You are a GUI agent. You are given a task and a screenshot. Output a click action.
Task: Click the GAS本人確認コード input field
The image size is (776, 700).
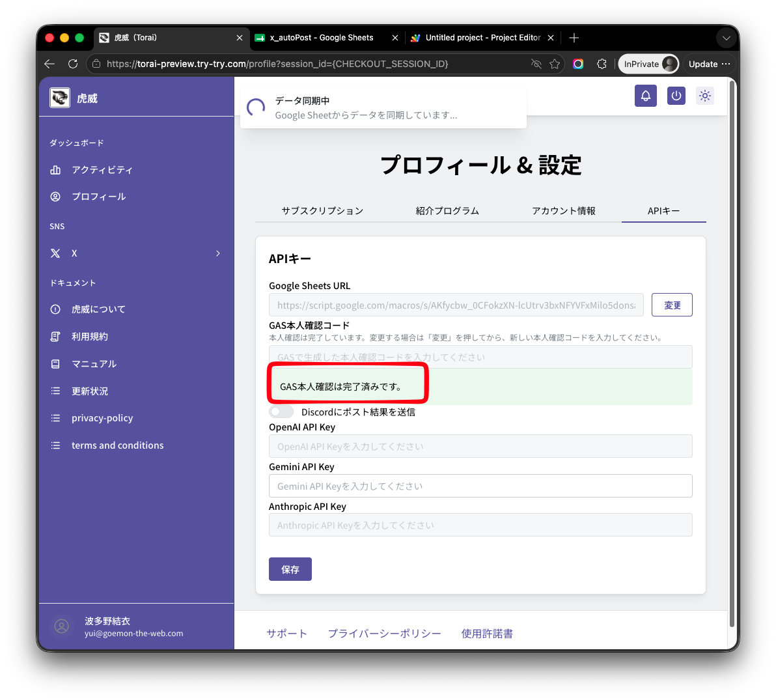click(480, 357)
